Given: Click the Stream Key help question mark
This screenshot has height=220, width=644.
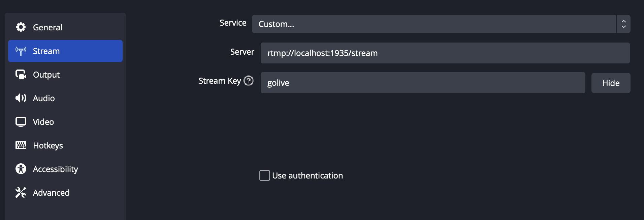Looking at the screenshot, I should pos(249,81).
